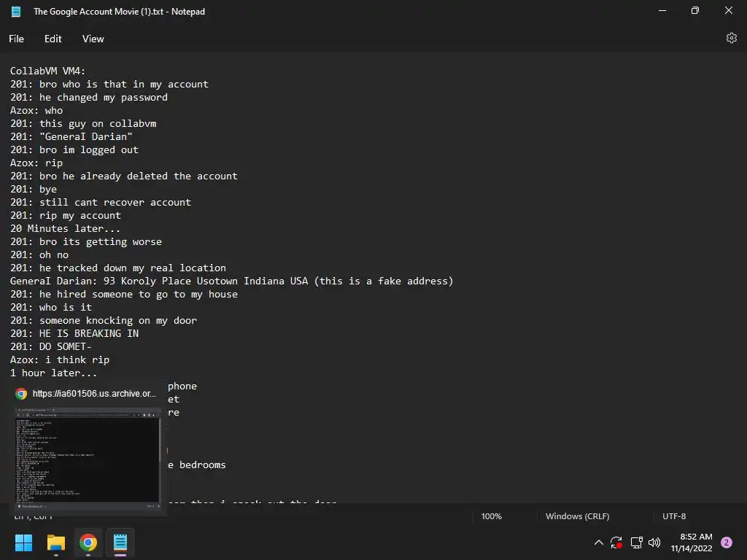
Task: Open Notepad settings gear
Action: point(731,38)
